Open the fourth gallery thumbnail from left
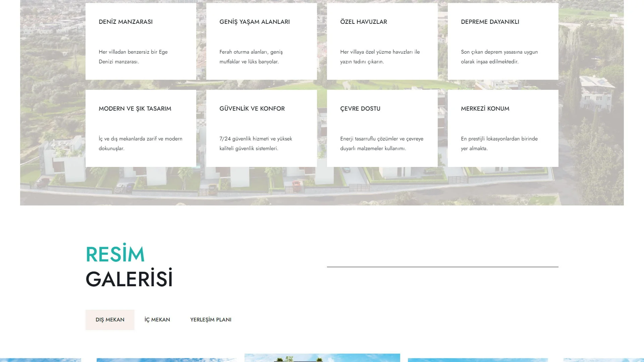The image size is (644, 362). point(478,360)
